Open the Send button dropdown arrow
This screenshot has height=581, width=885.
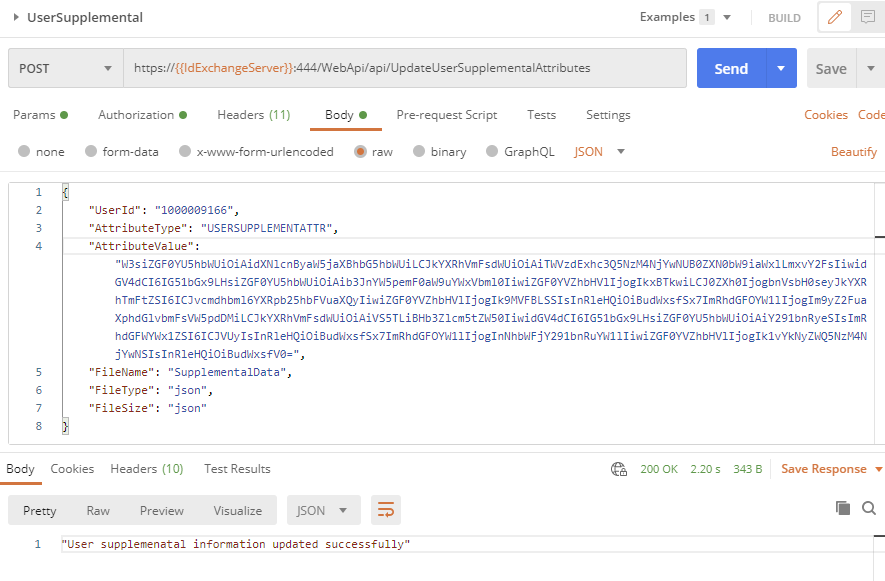tap(782, 68)
